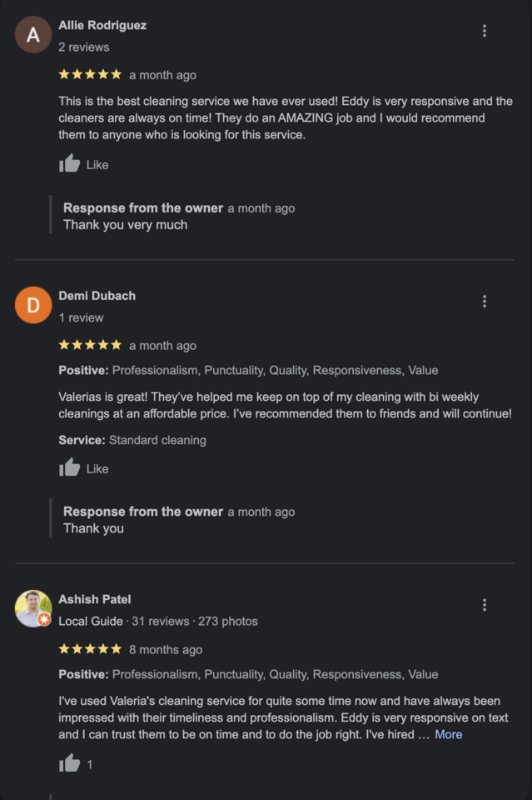
Task: Click Ashish Patel's profile photo
Action: pos(33,608)
